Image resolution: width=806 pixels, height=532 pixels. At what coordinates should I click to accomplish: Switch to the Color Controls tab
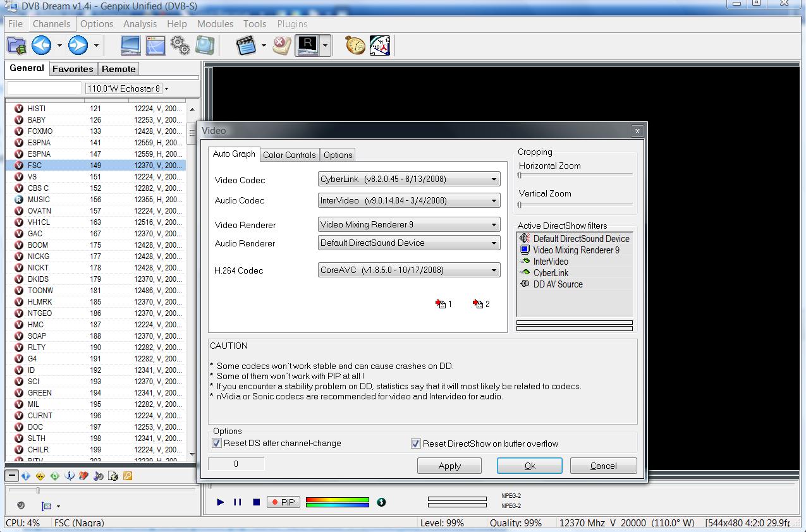click(289, 155)
